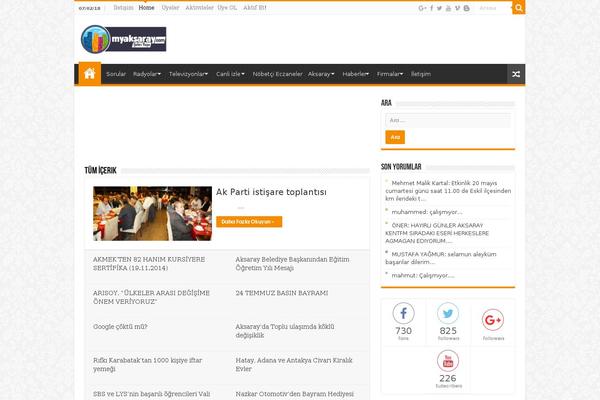The image size is (600, 400).
Task: Open mahmut: Çalışmıyor comment
Action: (x=423, y=276)
